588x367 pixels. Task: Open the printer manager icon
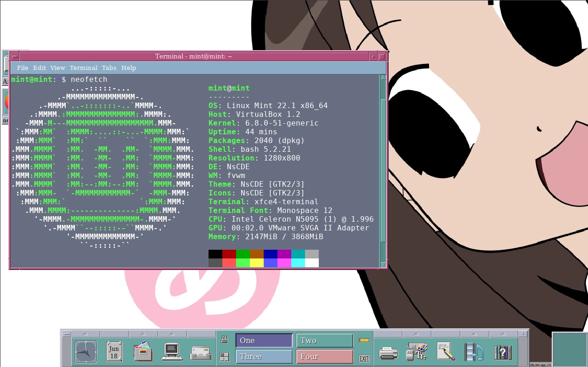pyautogui.click(x=388, y=353)
